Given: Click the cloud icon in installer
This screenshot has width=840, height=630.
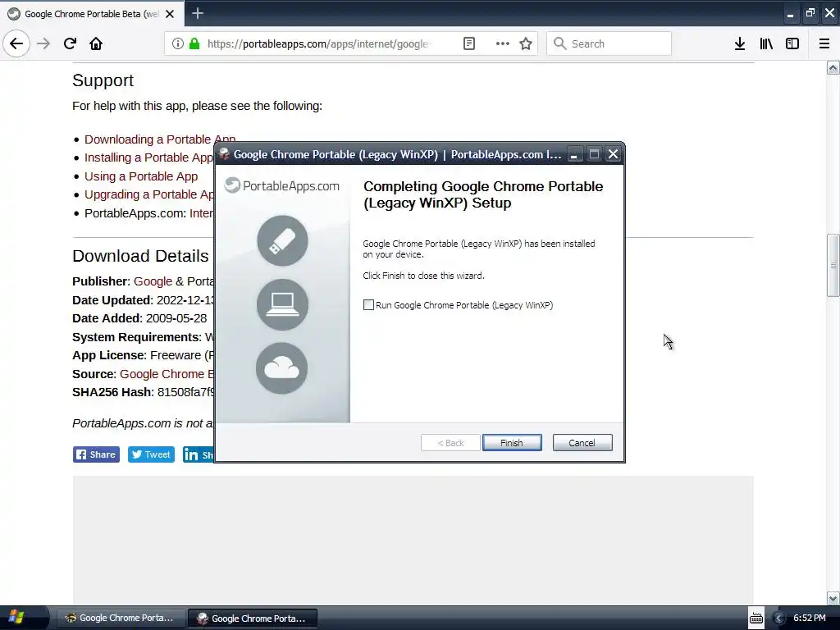Looking at the screenshot, I should tap(282, 368).
